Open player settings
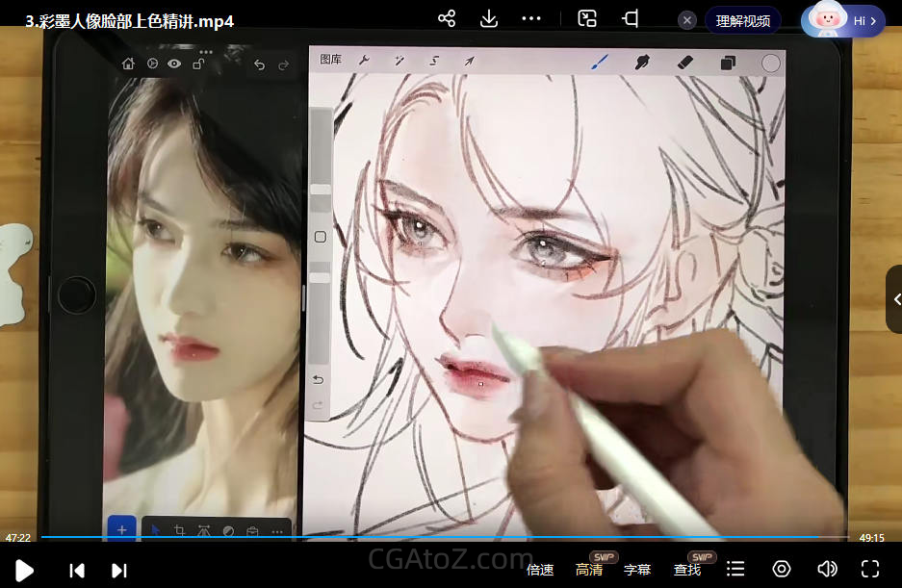Viewport: 902px width, 588px height. pos(782,570)
